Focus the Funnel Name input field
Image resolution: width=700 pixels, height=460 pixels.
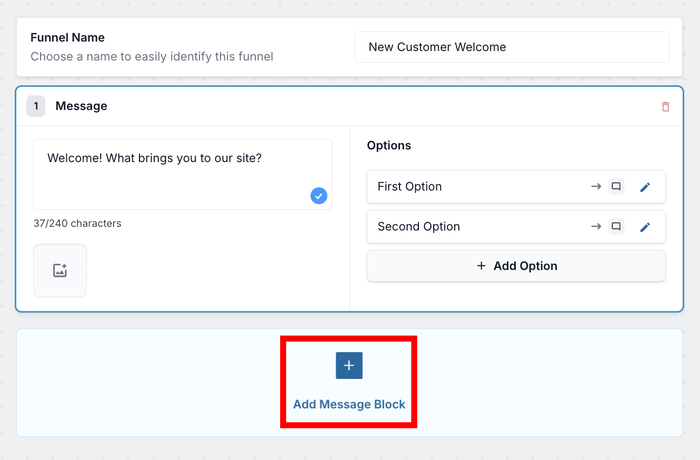pyautogui.click(x=511, y=47)
